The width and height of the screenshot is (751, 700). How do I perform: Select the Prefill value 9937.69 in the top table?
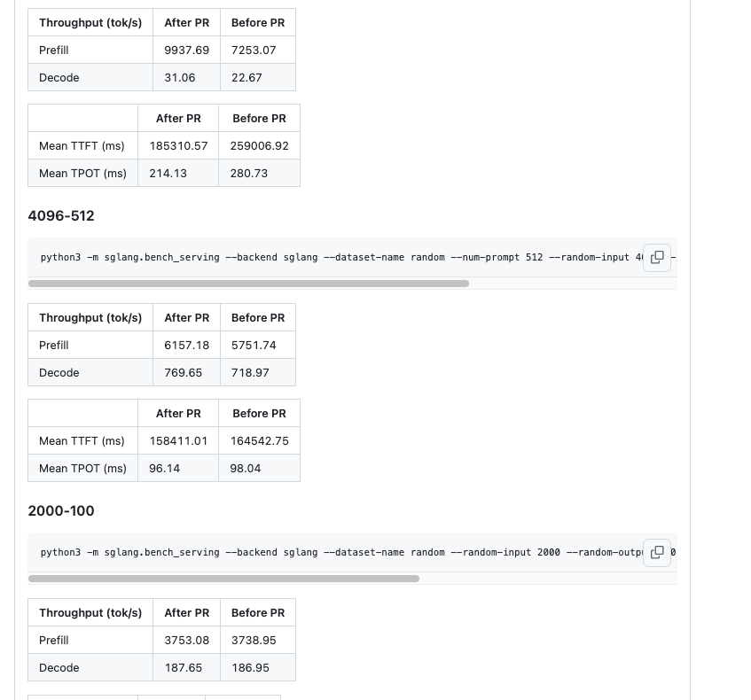pos(186,50)
